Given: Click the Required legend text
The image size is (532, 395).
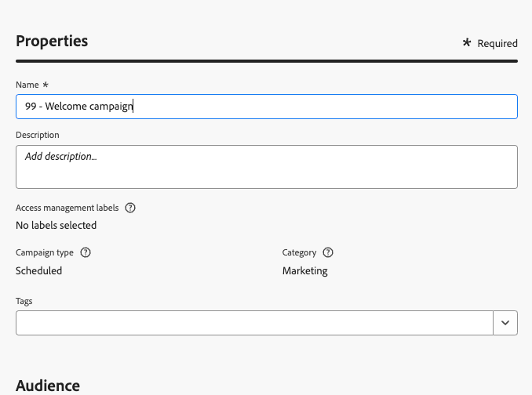Looking at the screenshot, I should 497,44.
